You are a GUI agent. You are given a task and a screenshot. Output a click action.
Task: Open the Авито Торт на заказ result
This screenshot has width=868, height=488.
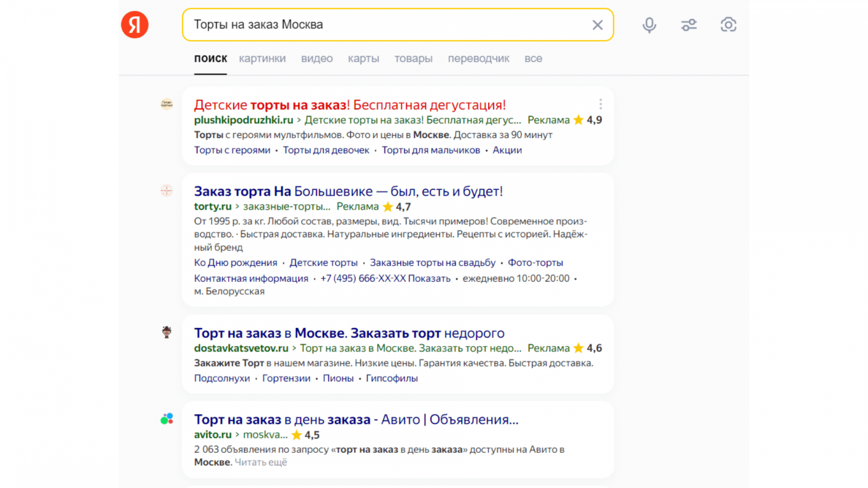[x=356, y=420]
